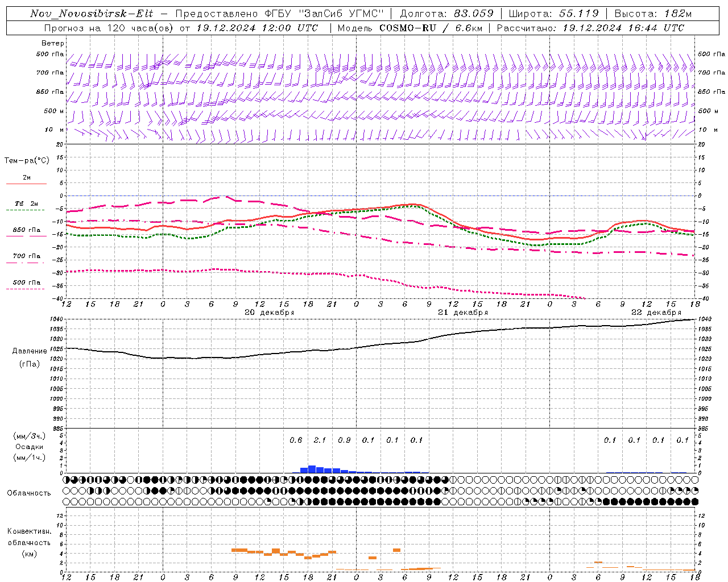
Task: Click the Широта: 55.119 value
Action: pos(554,14)
